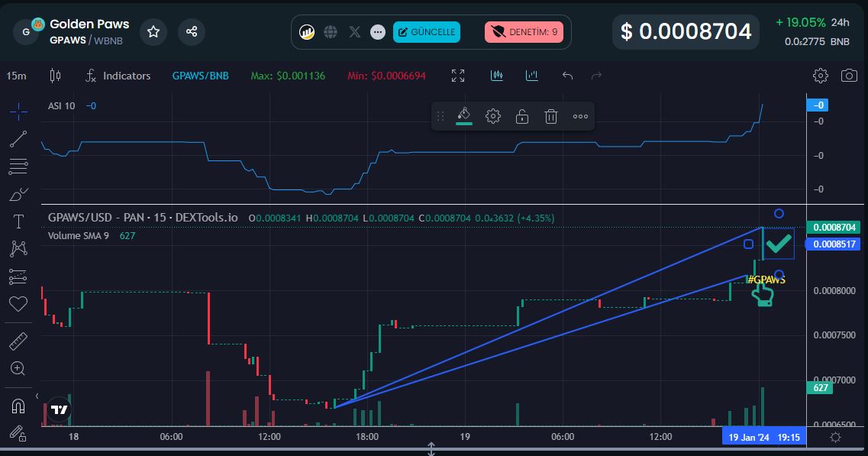
Task: Share the Golden Paws pair
Action: 192,31
